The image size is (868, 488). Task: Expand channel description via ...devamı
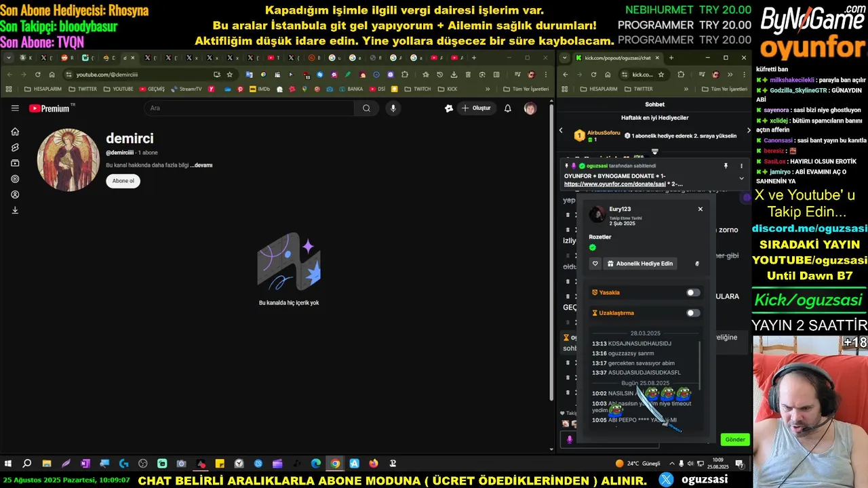tap(201, 165)
